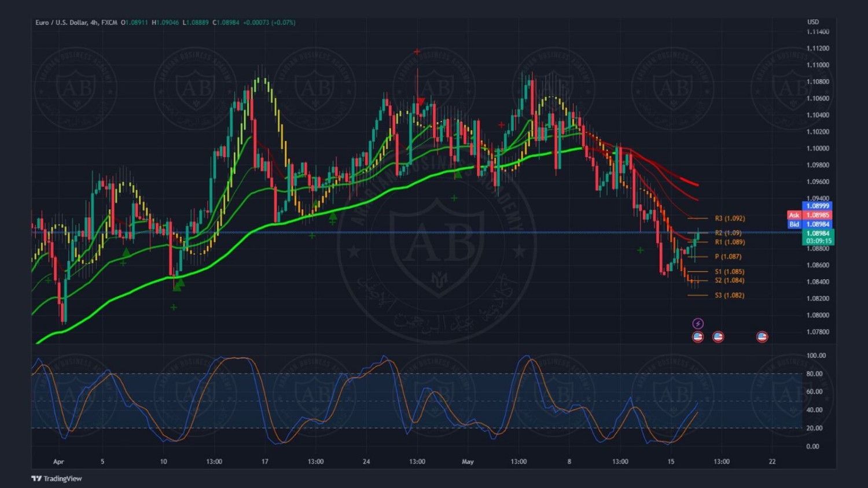868x488 pixels.
Task: Select the red down-triangle sell signal marker
Action: click(x=421, y=102)
